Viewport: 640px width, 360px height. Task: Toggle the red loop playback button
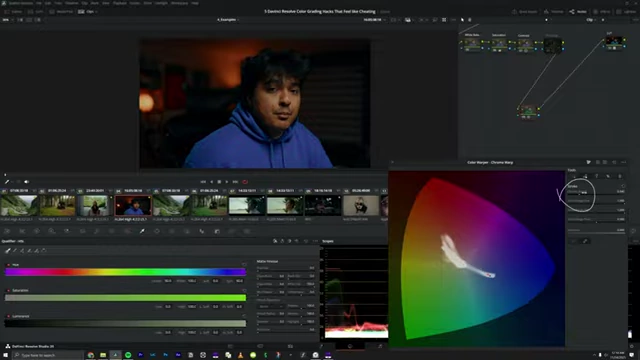point(245,182)
